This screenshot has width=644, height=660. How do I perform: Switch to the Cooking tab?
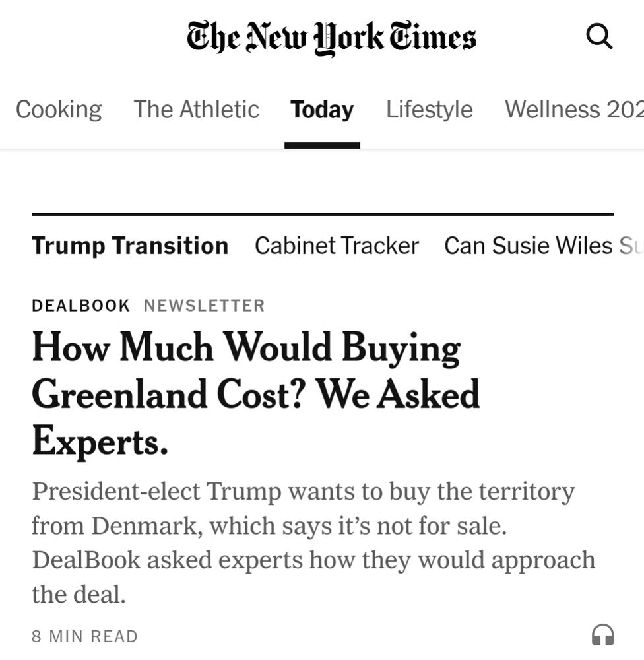pos(58,110)
